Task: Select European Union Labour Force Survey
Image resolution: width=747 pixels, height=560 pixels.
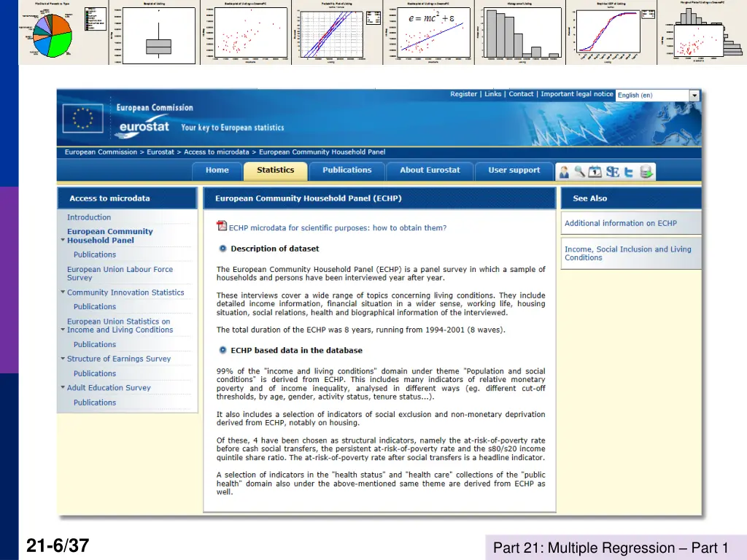Action: point(120,273)
